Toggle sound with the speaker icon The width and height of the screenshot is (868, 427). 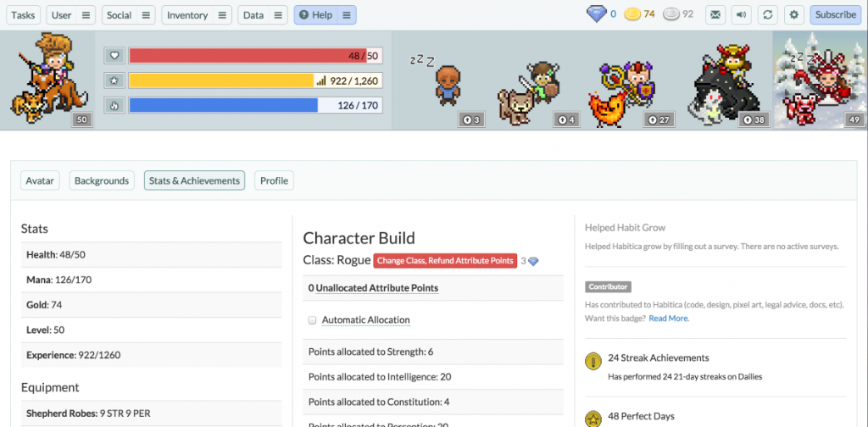pos(741,15)
